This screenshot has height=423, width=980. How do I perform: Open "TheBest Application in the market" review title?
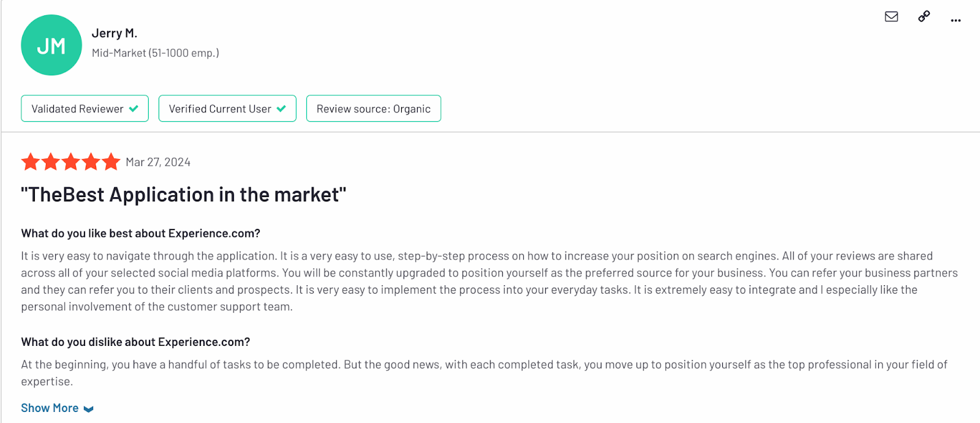point(184,195)
